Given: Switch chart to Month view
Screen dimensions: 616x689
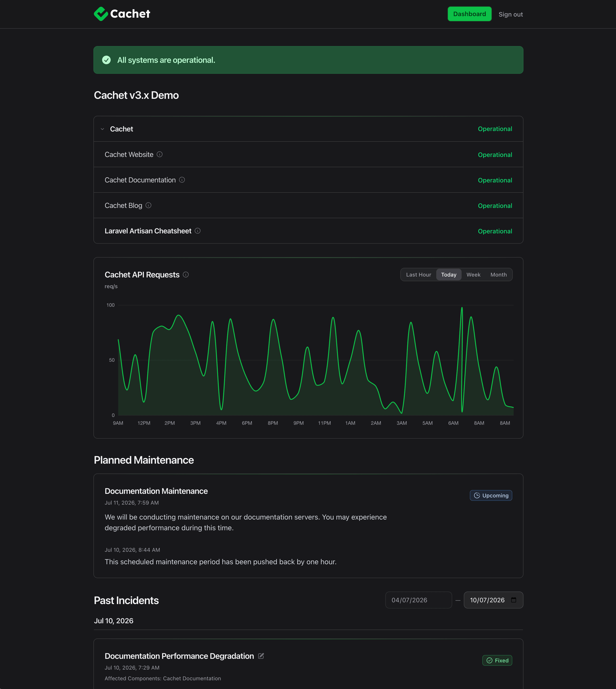Looking at the screenshot, I should 498,275.
